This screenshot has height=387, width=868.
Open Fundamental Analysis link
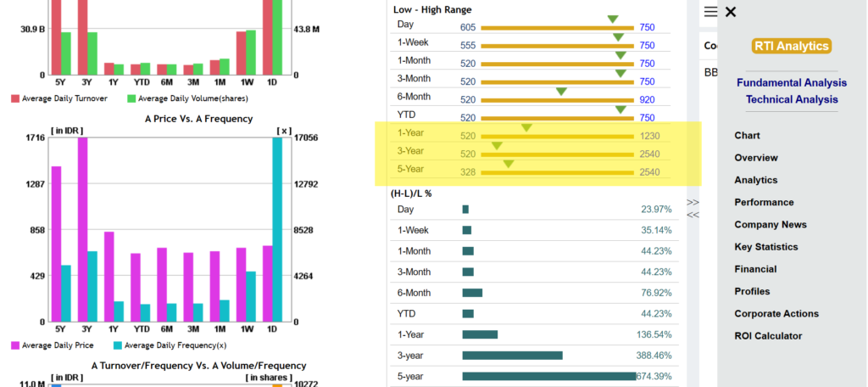(x=792, y=82)
